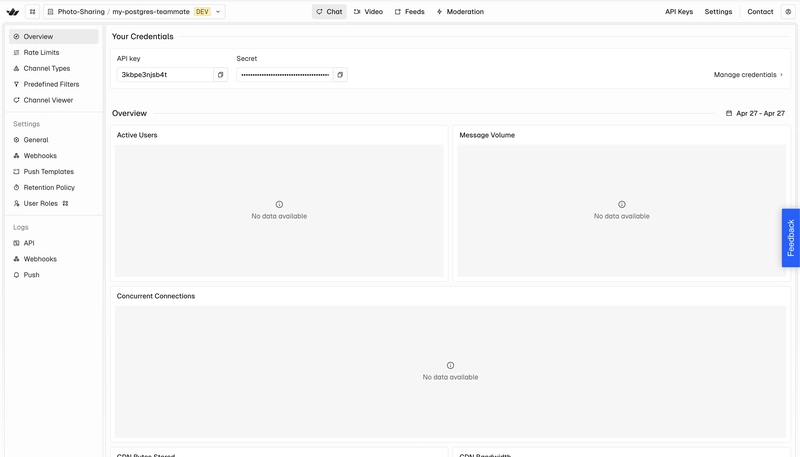
Task: Open API Keys page
Action: [679, 12]
